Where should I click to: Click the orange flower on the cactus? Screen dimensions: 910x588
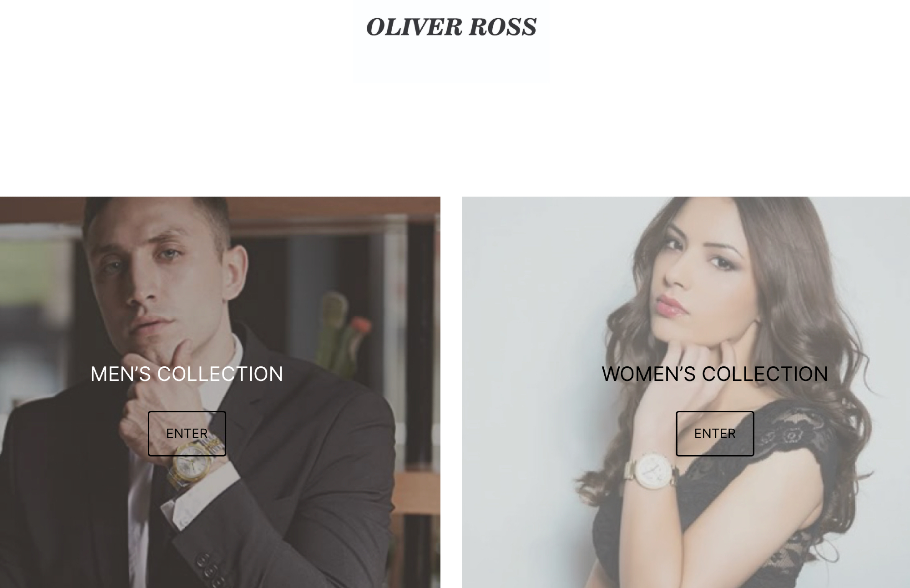point(361,324)
